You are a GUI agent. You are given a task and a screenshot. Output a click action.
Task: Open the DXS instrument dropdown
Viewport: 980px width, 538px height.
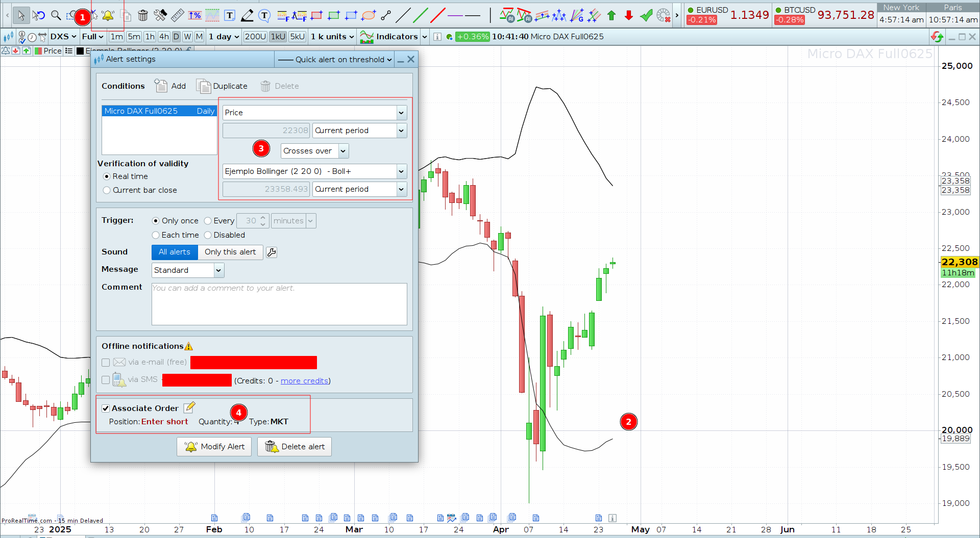(x=63, y=37)
